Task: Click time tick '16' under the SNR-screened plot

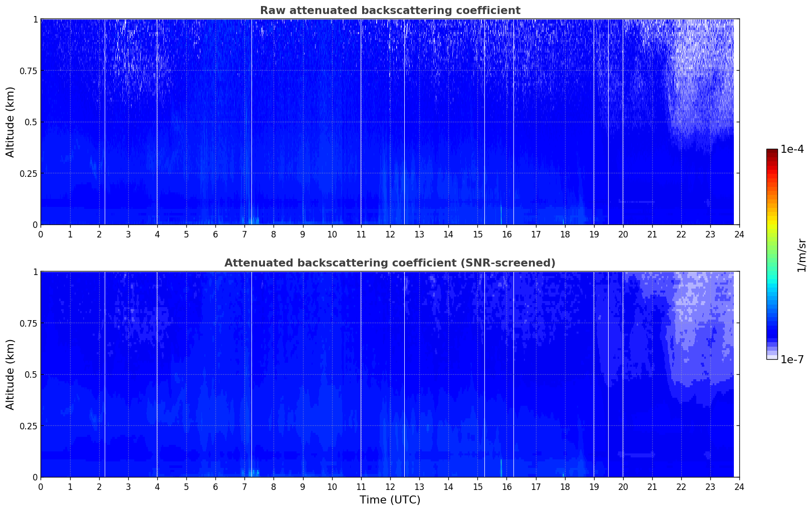Action: point(506,486)
